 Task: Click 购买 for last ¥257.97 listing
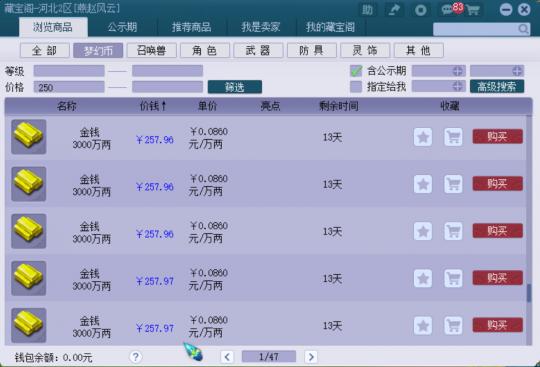click(497, 325)
